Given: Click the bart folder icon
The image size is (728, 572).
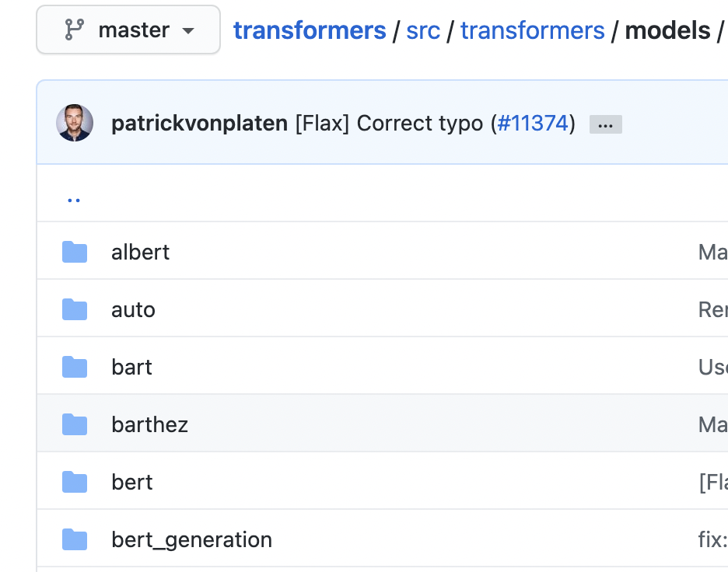Looking at the screenshot, I should (x=75, y=367).
